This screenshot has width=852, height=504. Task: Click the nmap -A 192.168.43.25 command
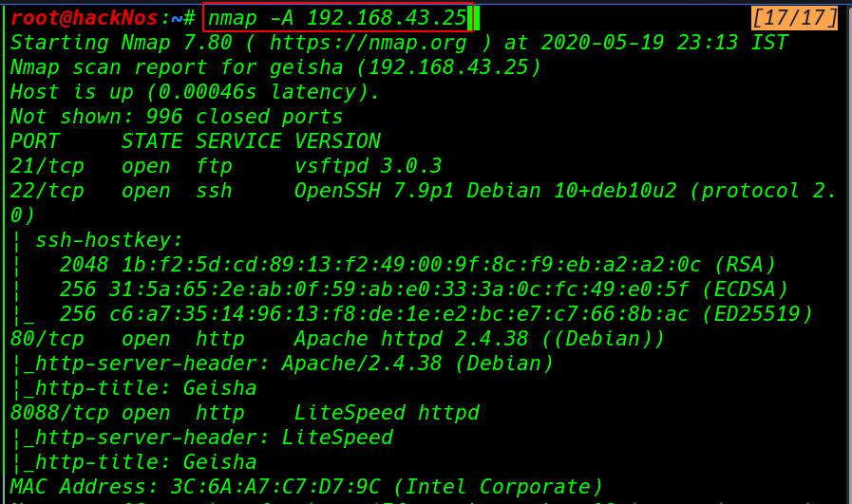(337, 18)
